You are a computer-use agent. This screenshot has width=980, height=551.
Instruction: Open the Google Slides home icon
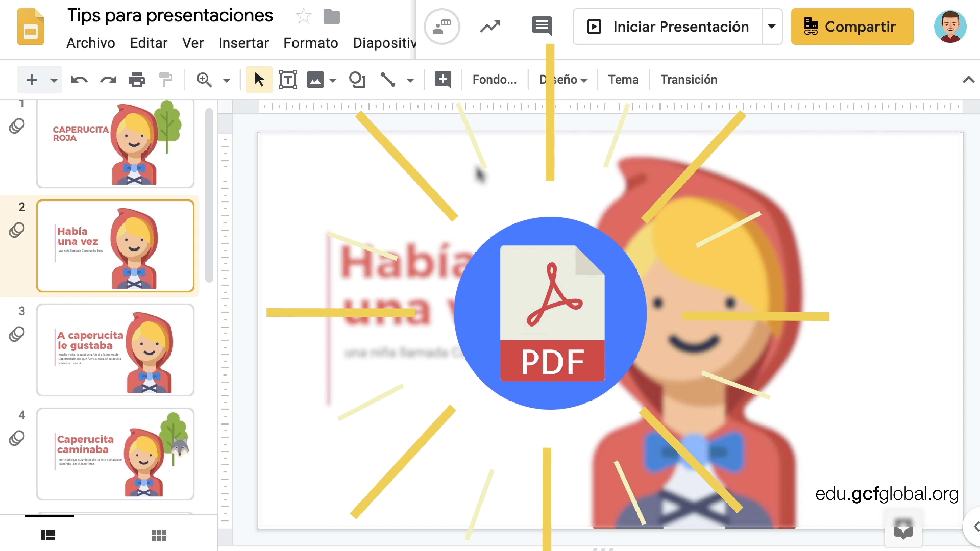click(30, 27)
